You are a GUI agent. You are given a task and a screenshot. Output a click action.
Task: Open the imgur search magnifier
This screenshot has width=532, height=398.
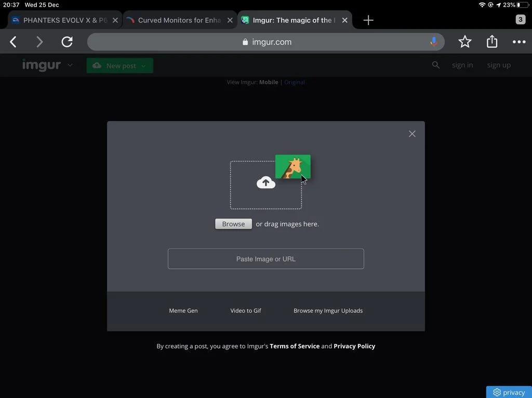pyautogui.click(x=436, y=65)
